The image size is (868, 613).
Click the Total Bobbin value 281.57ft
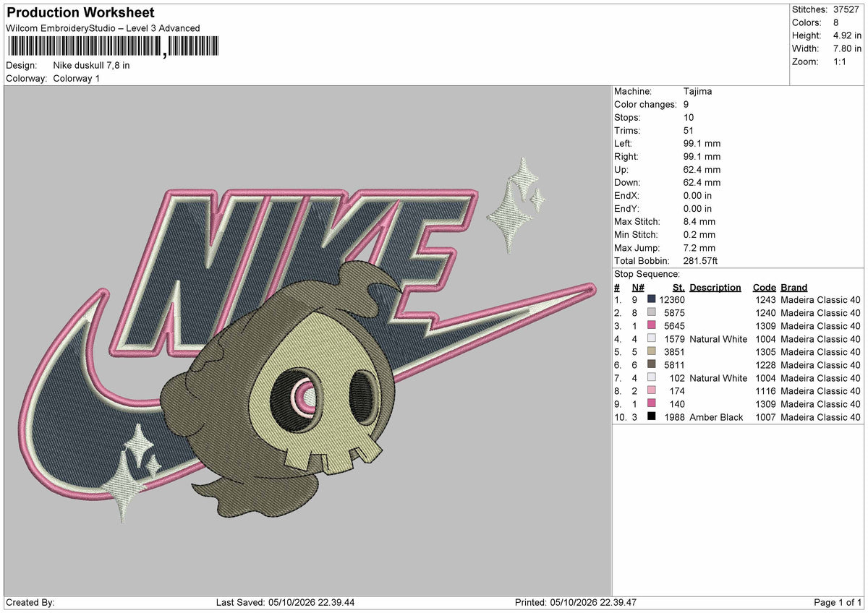pos(700,260)
